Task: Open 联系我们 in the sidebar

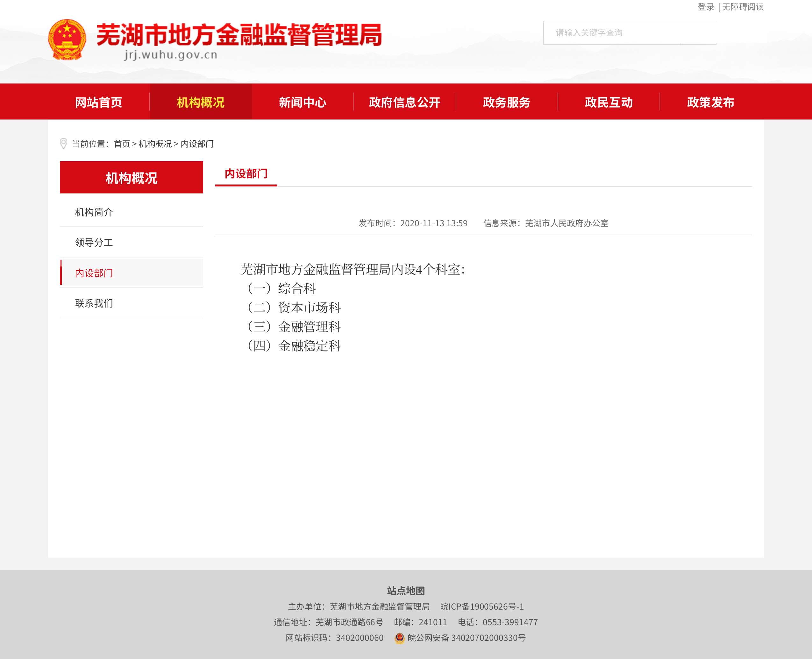Action: (x=131, y=303)
